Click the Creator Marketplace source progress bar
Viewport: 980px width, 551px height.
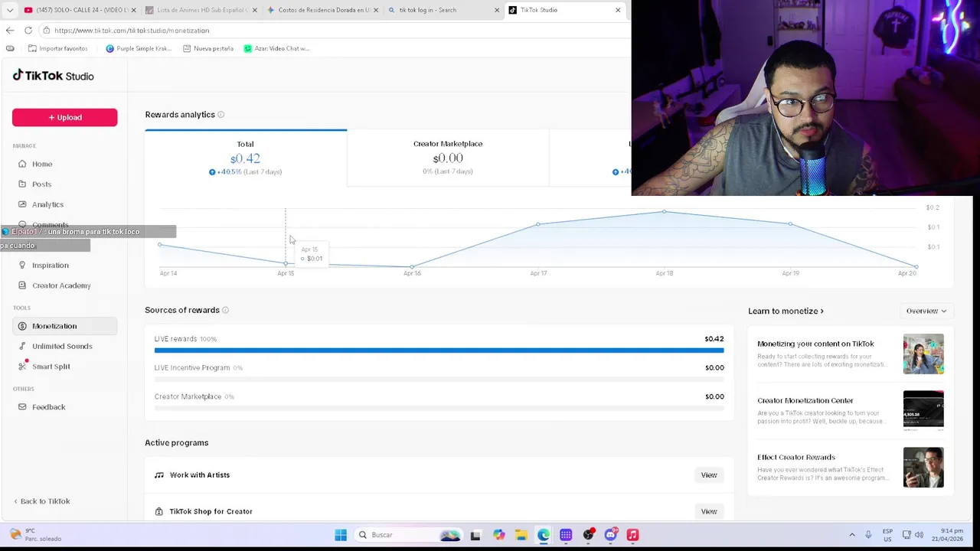(439, 408)
